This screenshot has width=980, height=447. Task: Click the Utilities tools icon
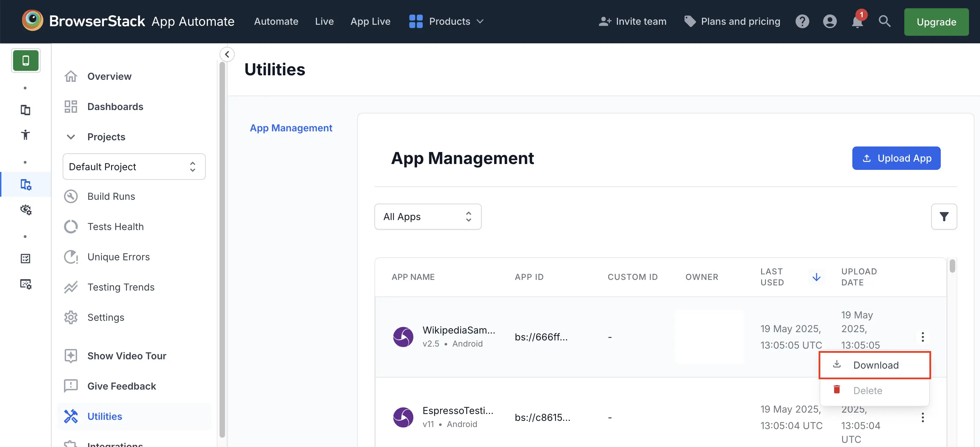pos(71,416)
